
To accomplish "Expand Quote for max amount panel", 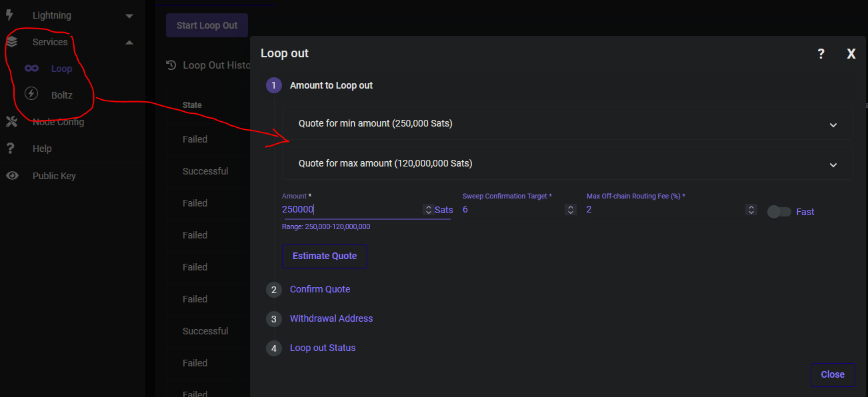I will pyautogui.click(x=567, y=163).
